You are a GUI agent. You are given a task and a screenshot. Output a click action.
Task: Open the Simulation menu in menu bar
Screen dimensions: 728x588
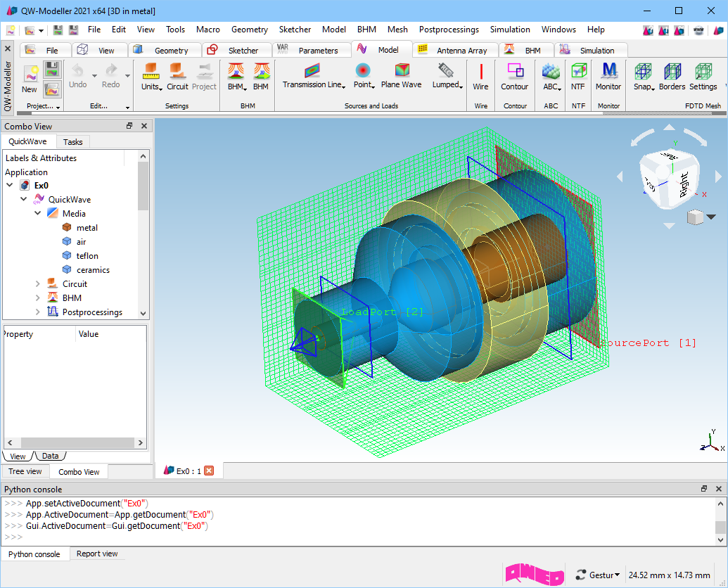pyautogui.click(x=510, y=30)
